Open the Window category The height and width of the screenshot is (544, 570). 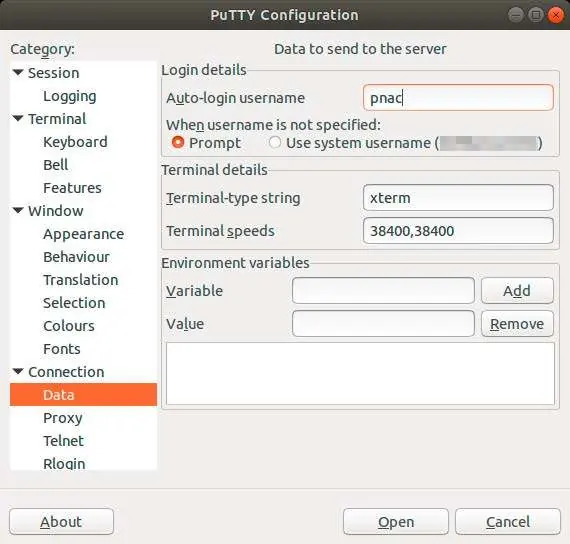[x=56, y=211]
